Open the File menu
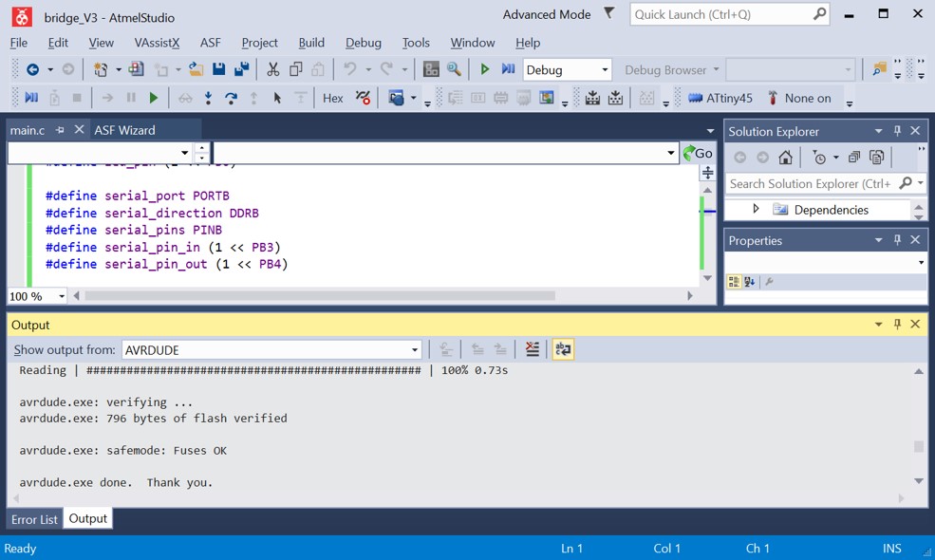The width and height of the screenshot is (935, 560). coord(18,43)
